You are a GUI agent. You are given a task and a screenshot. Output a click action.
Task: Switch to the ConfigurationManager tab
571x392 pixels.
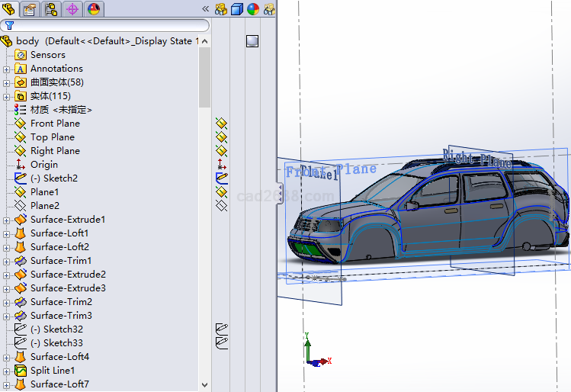[x=52, y=9]
